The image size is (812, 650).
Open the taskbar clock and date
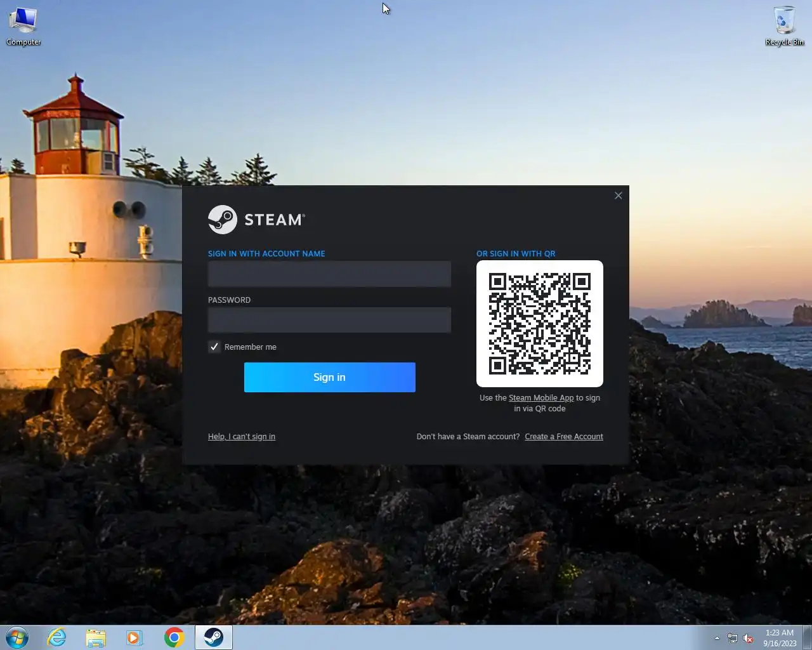tap(780, 638)
